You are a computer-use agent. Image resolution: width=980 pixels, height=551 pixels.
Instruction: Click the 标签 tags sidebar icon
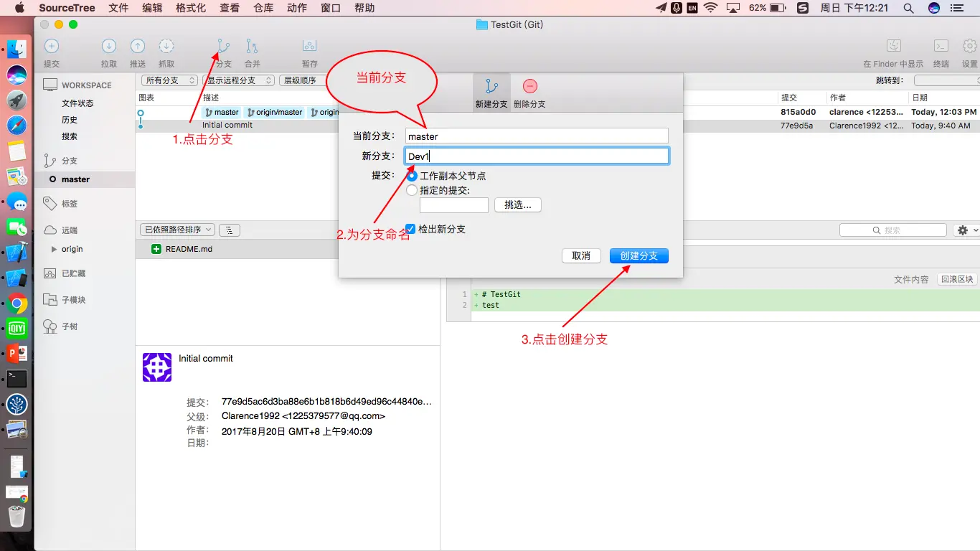(50, 204)
